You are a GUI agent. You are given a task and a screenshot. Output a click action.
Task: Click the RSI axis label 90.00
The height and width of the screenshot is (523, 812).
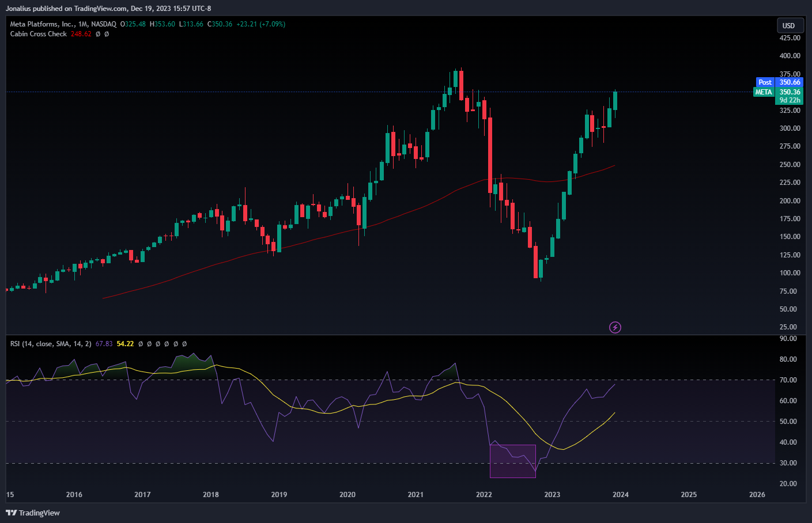tap(788, 339)
